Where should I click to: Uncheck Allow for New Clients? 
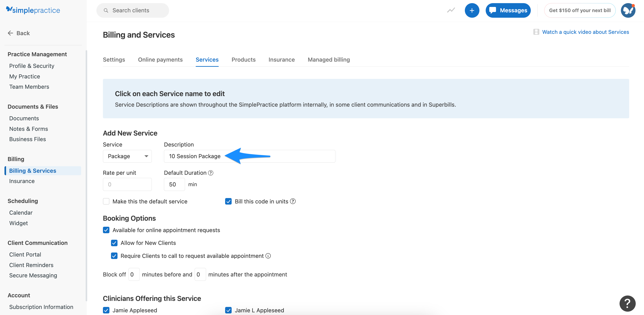(x=114, y=243)
